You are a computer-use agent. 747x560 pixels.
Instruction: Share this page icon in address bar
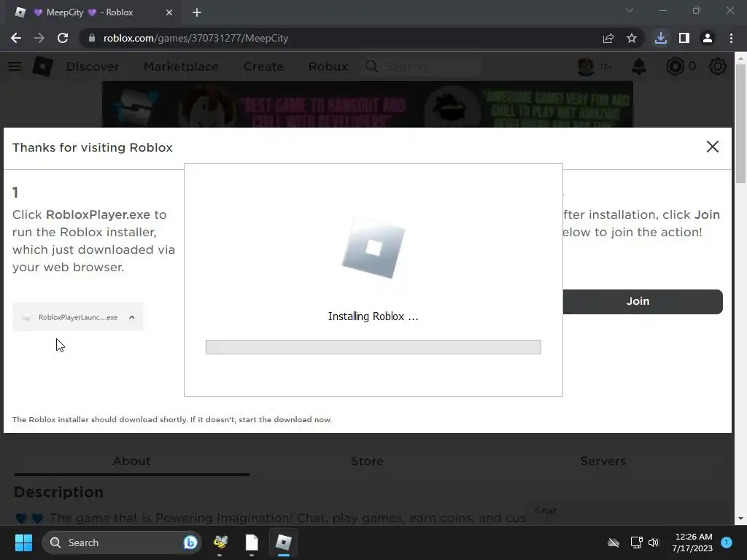point(608,38)
